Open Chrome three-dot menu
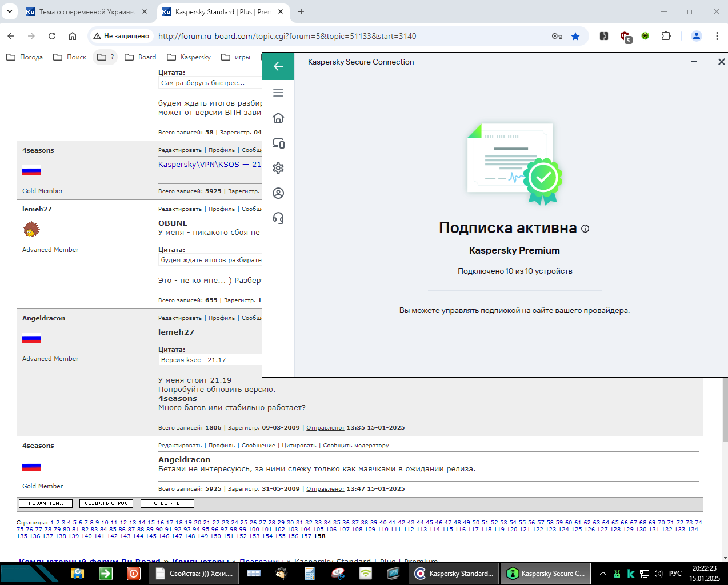728x585 pixels. (x=717, y=36)
